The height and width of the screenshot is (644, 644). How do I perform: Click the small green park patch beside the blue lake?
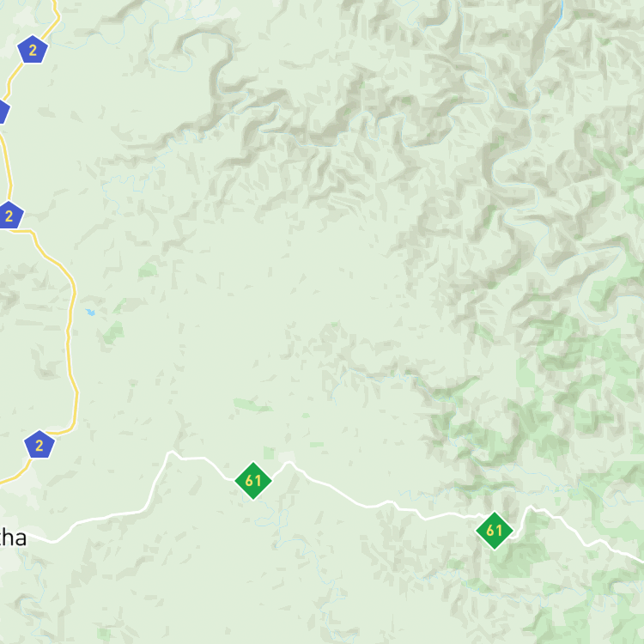point(113,332)
